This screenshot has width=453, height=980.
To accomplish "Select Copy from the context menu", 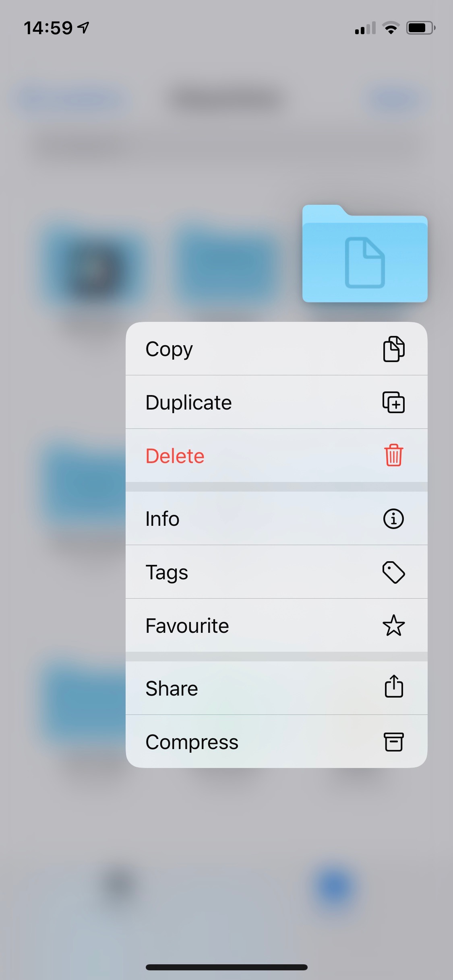I will click(x=277, y=349).
